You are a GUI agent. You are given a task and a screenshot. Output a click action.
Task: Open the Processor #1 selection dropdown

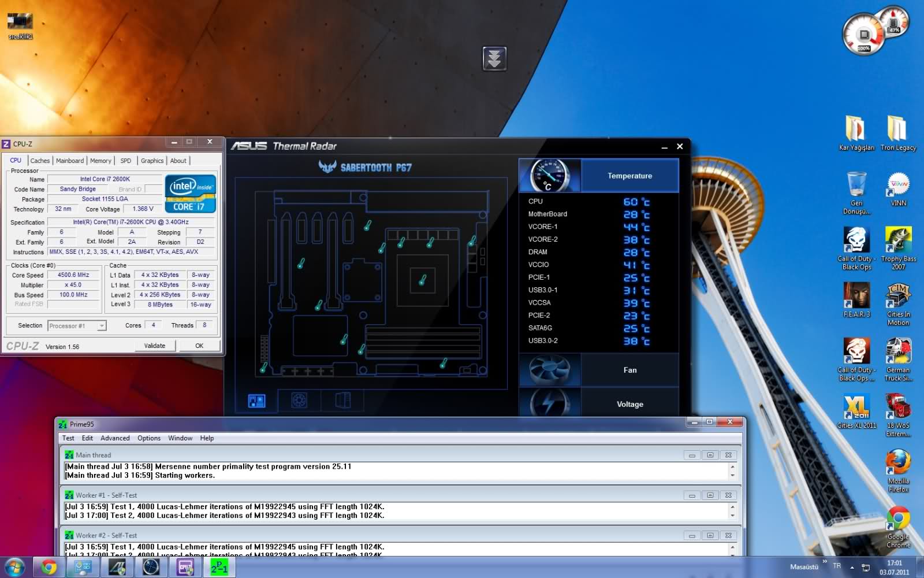pos(77,326)
